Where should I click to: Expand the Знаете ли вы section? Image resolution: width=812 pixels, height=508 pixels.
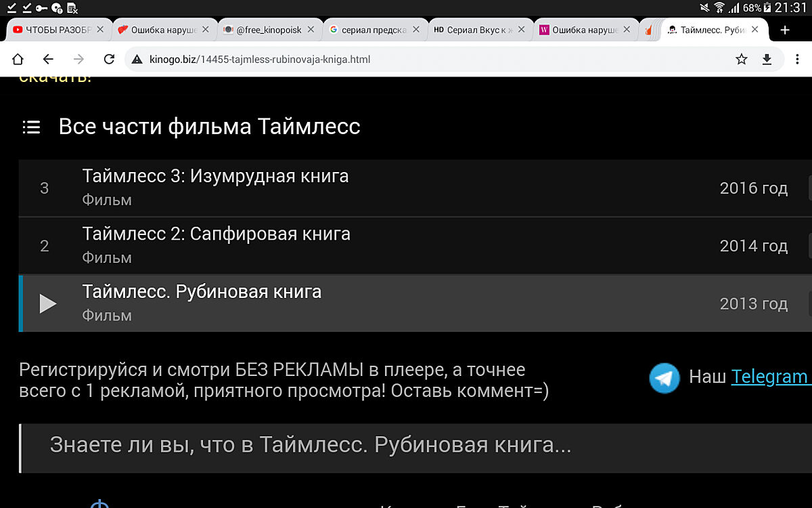310,446
